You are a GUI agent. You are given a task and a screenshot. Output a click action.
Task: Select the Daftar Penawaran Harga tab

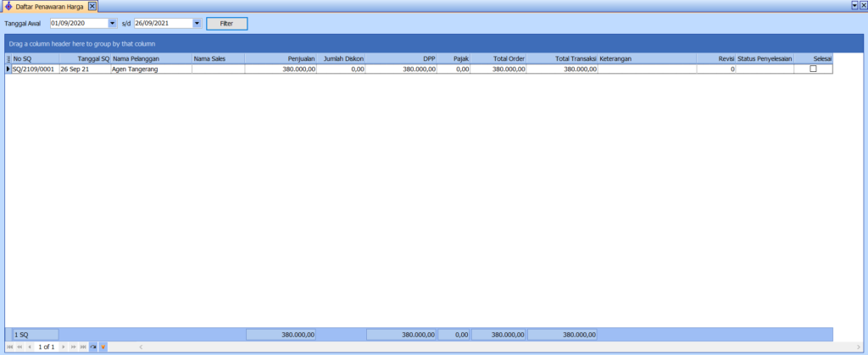coord(50,6)
